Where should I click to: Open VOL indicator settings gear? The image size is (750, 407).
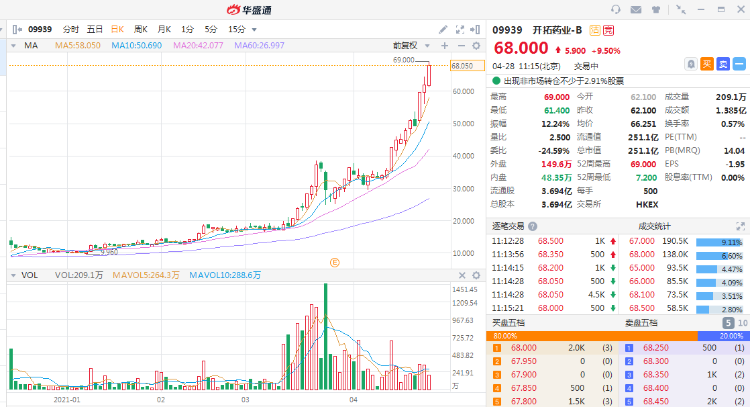click(x=476, y=275)
